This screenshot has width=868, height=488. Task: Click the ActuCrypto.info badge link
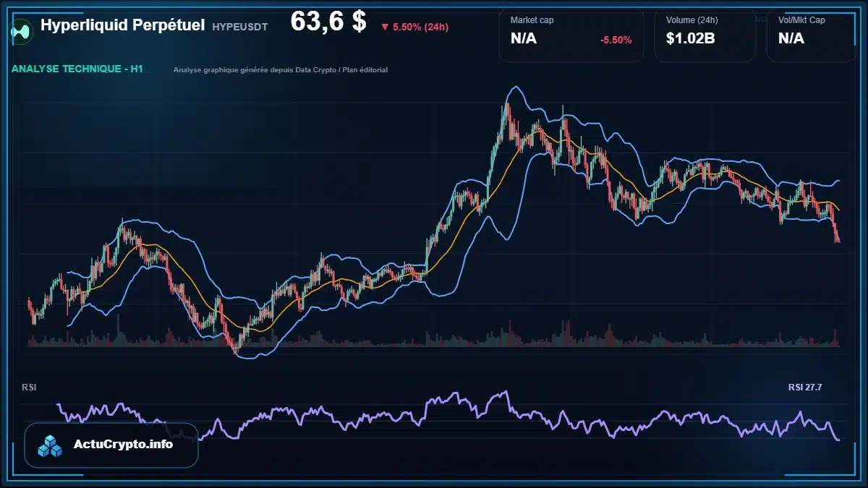(111, 445)
